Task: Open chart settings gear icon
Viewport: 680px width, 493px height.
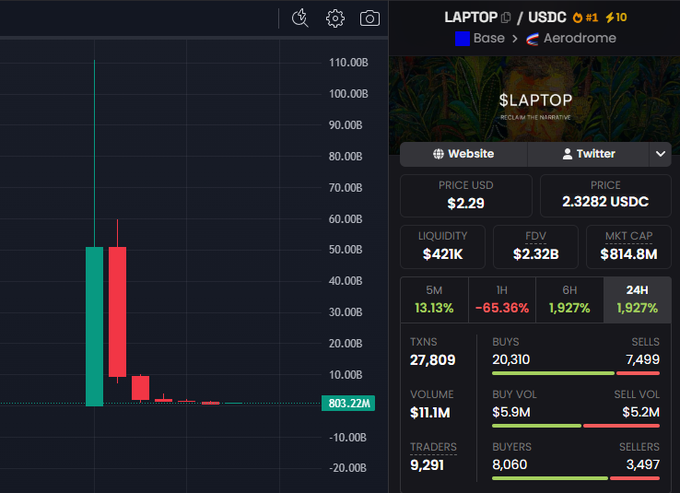Action: point(335,19)
